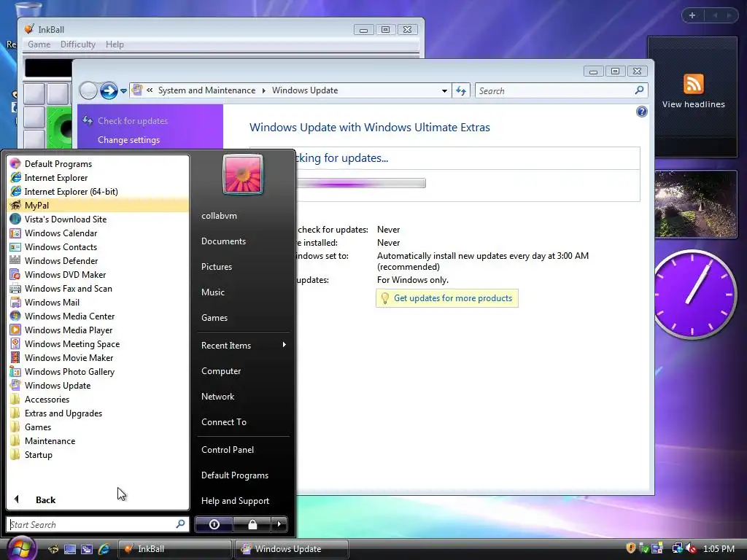Open the recent pages dropdown arrow

(x=123, y=90)
